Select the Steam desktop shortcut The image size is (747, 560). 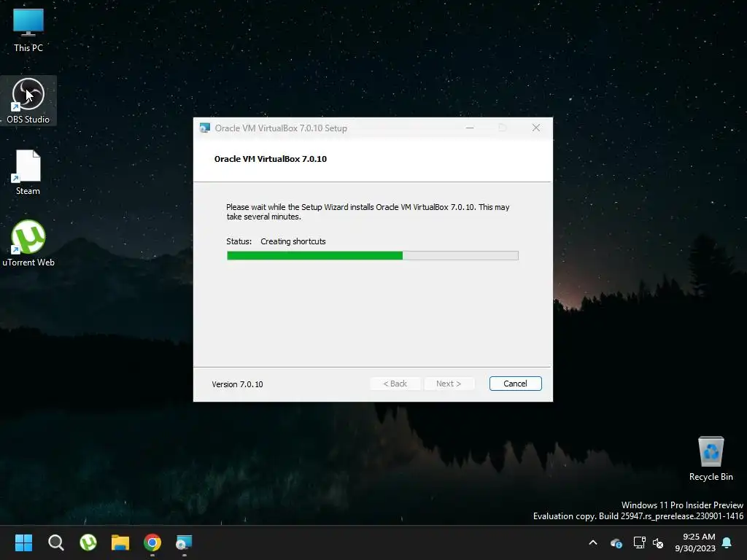[28, 172]
